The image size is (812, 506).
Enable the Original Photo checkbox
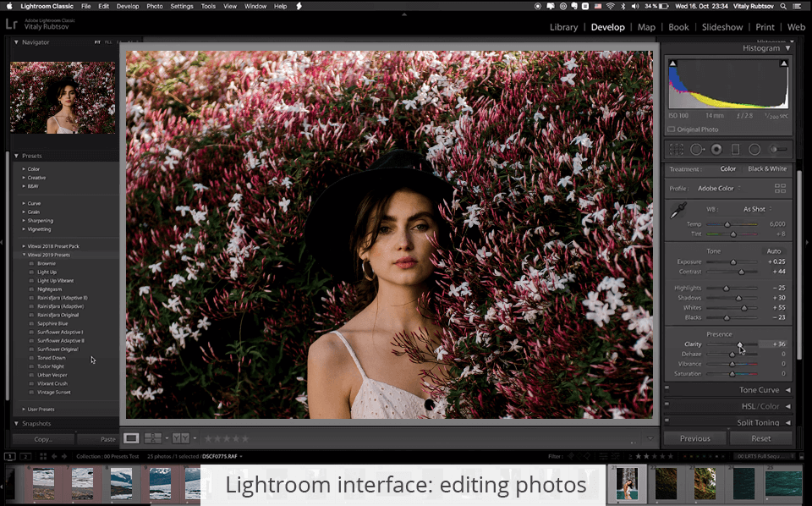(671, 129)
